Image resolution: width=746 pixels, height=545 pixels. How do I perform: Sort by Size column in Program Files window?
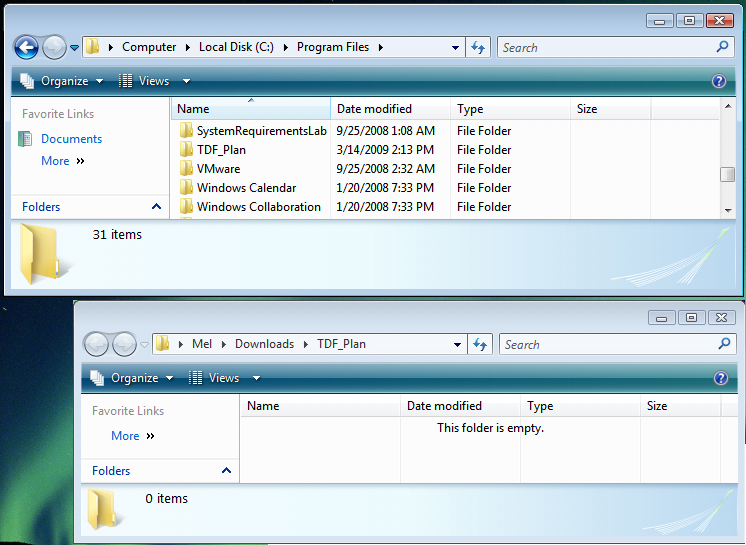(611, 109)
